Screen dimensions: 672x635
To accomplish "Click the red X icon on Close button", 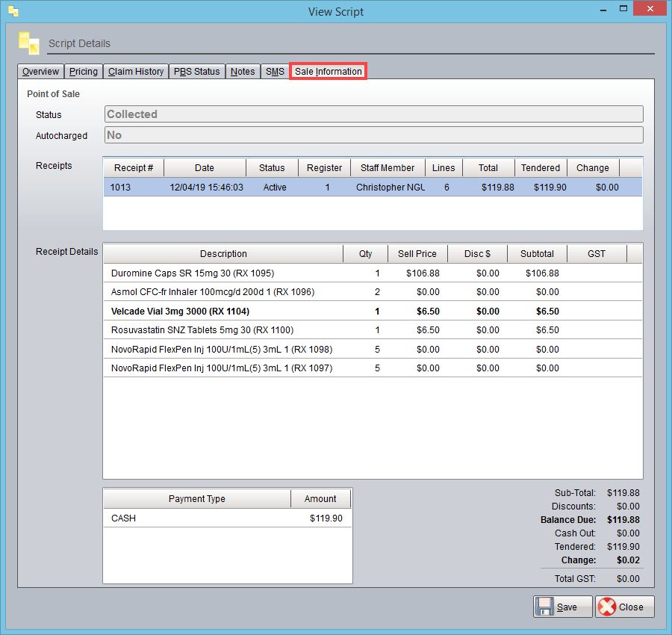I will pyautogui.click(x=606, y=606).
